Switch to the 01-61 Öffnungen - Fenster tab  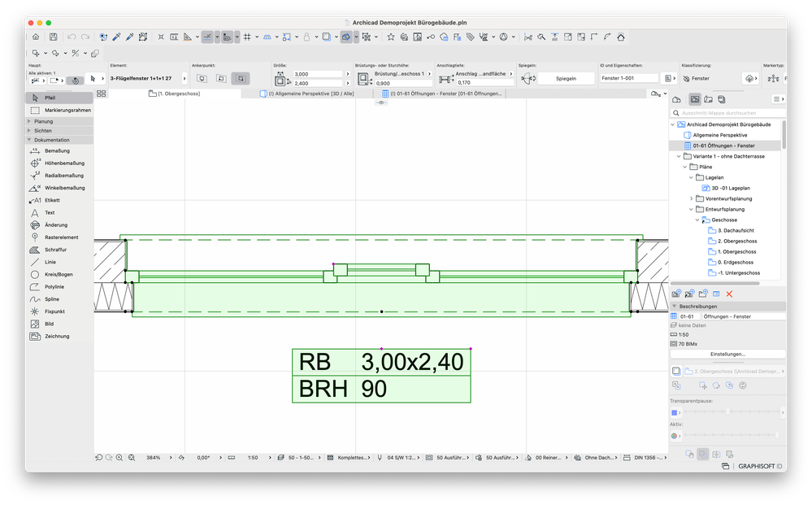pos(441,94)
